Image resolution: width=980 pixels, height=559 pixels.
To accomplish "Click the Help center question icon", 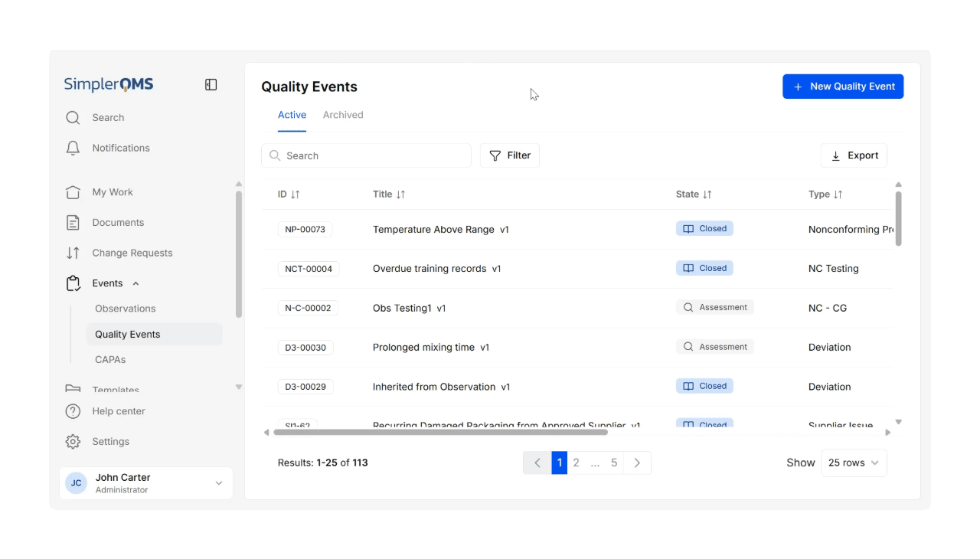I will pos(73,411).
